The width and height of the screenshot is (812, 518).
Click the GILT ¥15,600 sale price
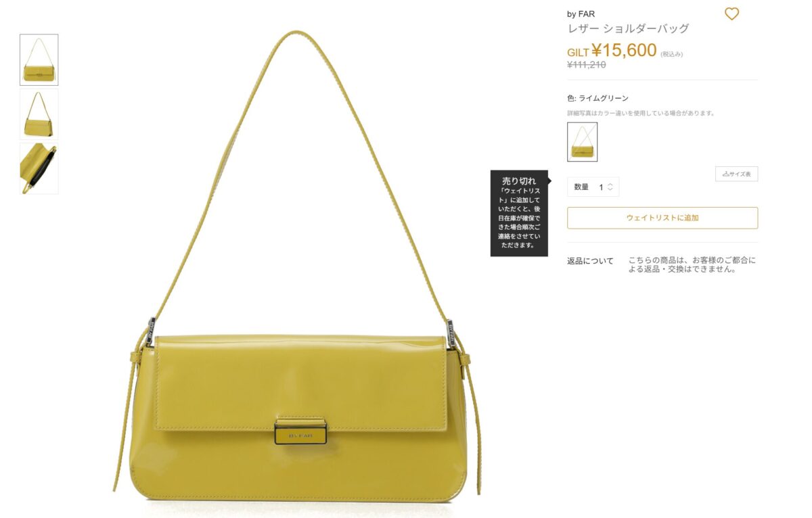612,51
